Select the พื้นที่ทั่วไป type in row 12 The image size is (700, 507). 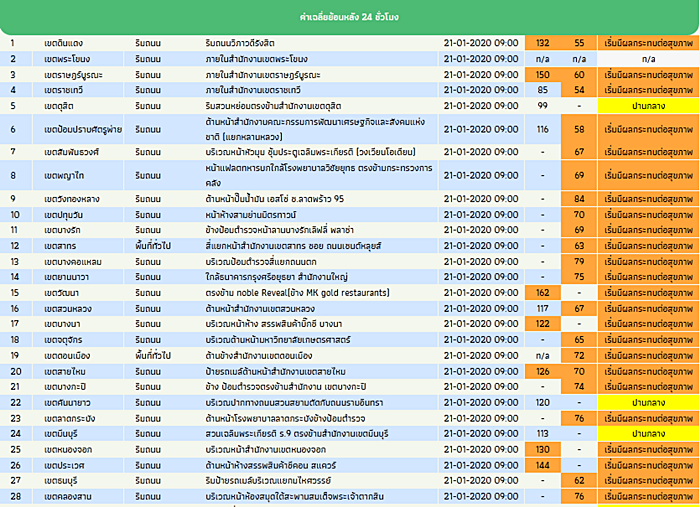(158, 245)
